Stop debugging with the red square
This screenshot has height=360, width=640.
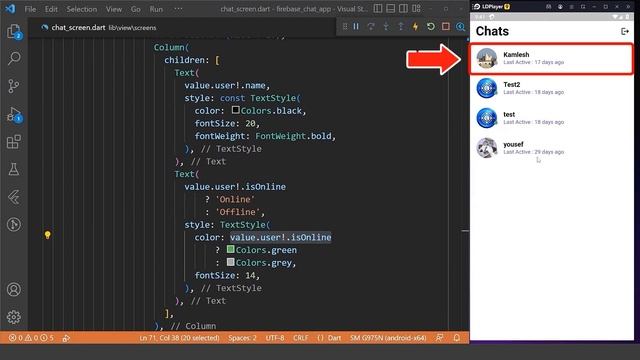(446, 27)
